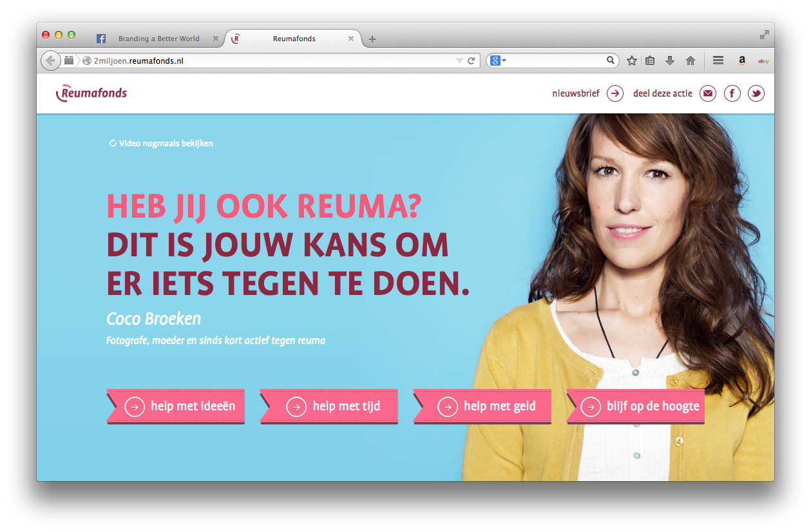This screenshot has height=532, width=811.
Task: Reload the page in address bar
Action: 471,61
